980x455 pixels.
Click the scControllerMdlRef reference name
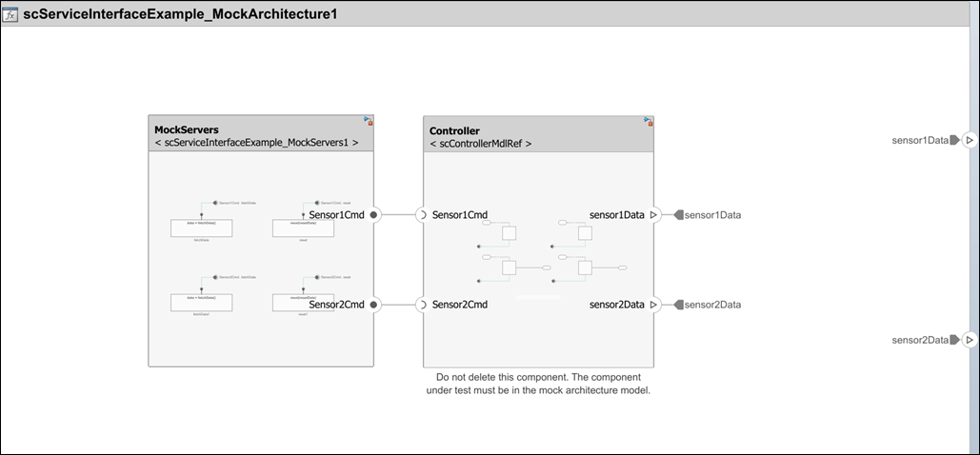click(x=480, y=144)
